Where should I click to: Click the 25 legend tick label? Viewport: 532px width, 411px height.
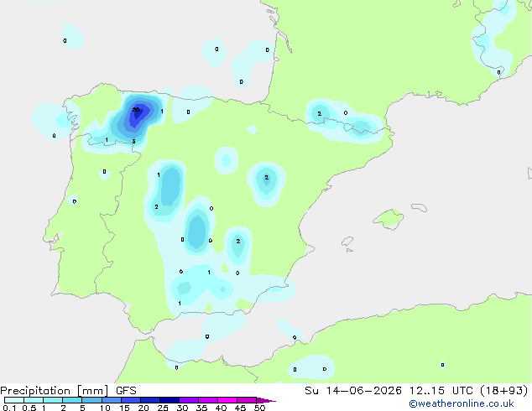click(163, 408)
